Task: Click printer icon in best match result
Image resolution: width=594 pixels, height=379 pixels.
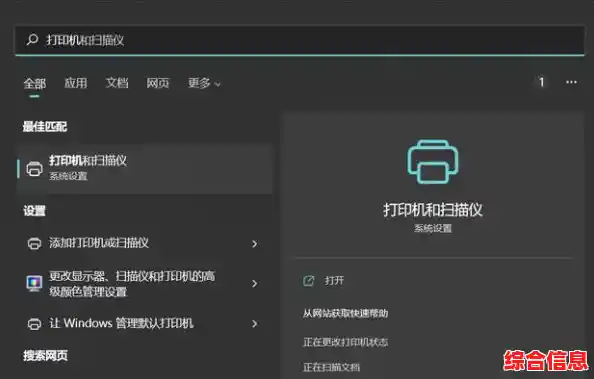Action: (34, 169)
